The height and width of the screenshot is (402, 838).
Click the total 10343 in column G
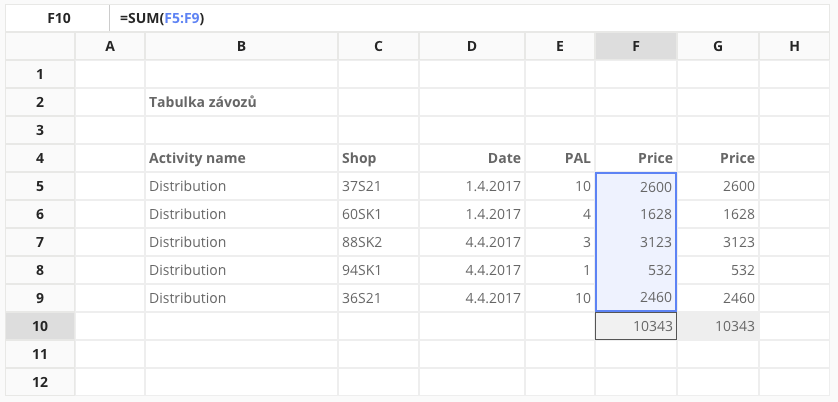718,326
